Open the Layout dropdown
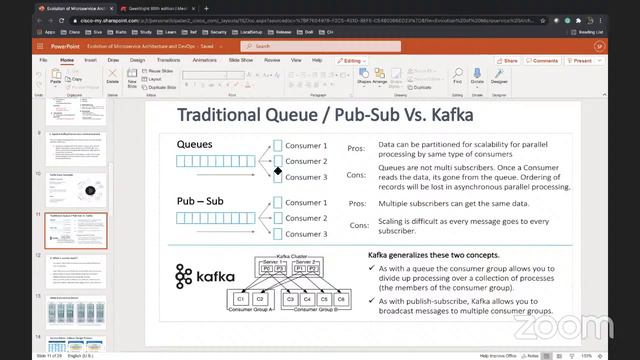The height and width of the screenshot is (360, 640). pyautogui.click(x=152, y=79)
